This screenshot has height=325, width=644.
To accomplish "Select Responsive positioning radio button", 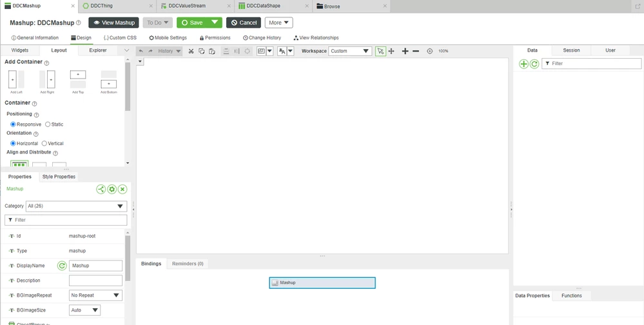I will [13, 124].
